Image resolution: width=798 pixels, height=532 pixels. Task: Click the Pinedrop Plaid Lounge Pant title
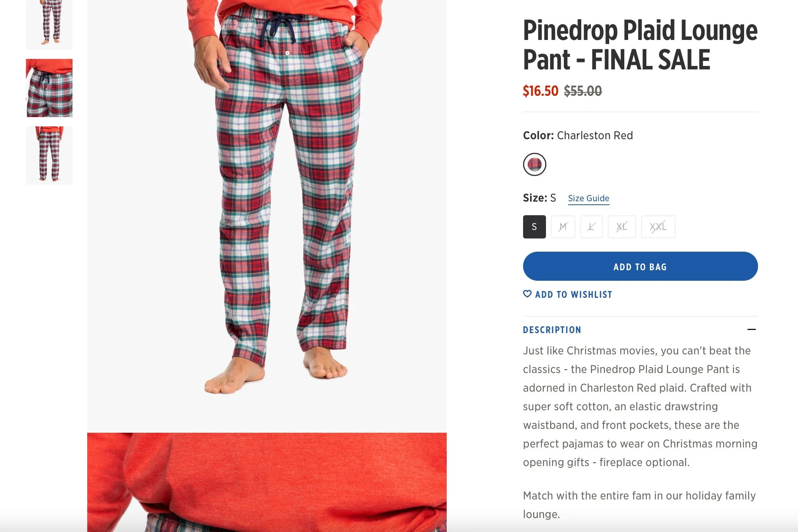640,45
